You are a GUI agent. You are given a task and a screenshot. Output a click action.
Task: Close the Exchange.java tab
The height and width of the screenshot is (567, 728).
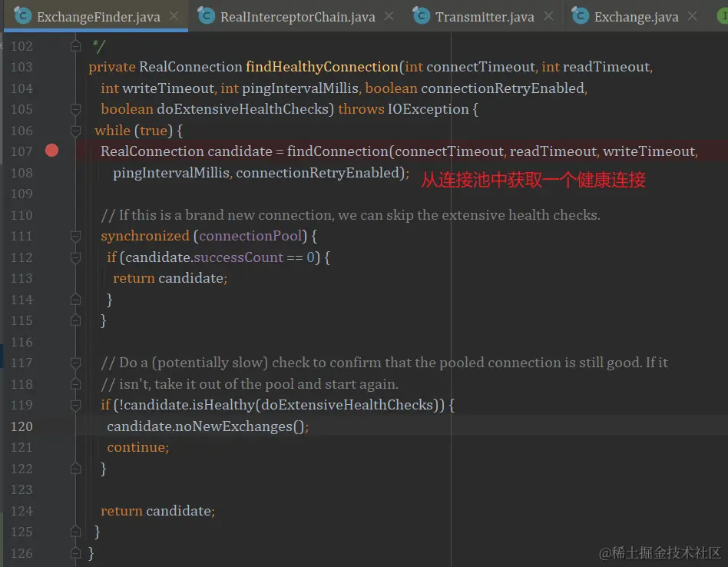(692, 16)
